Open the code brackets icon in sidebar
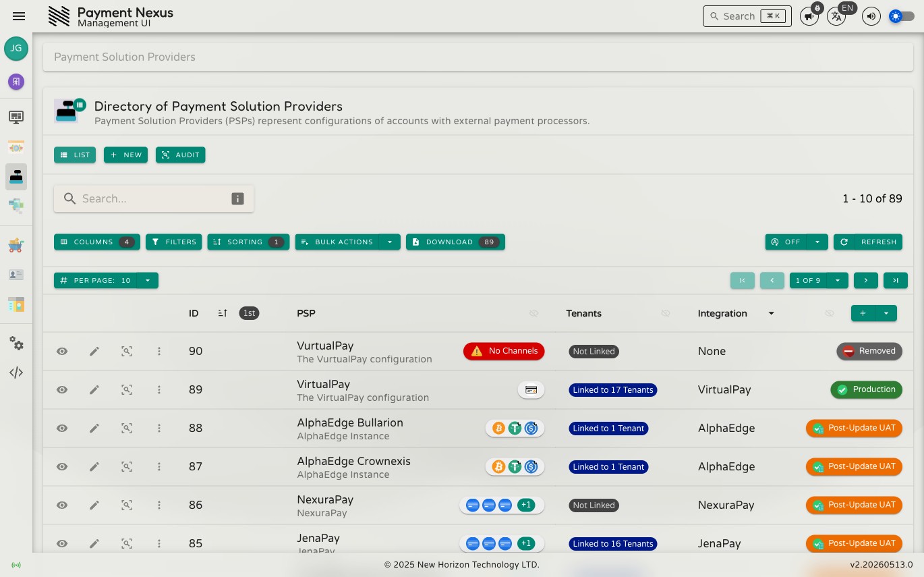This screenshot has width=924, height=577. pos(16,373)
